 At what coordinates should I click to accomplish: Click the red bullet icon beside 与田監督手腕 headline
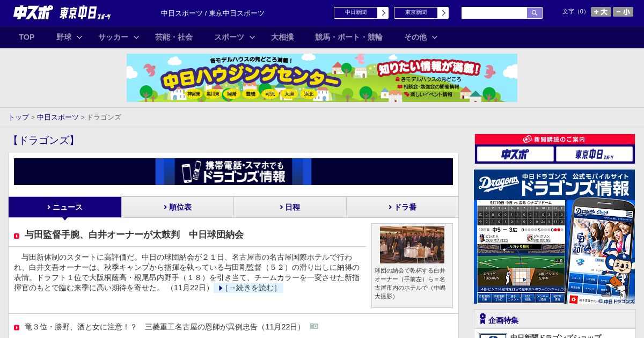17,236
